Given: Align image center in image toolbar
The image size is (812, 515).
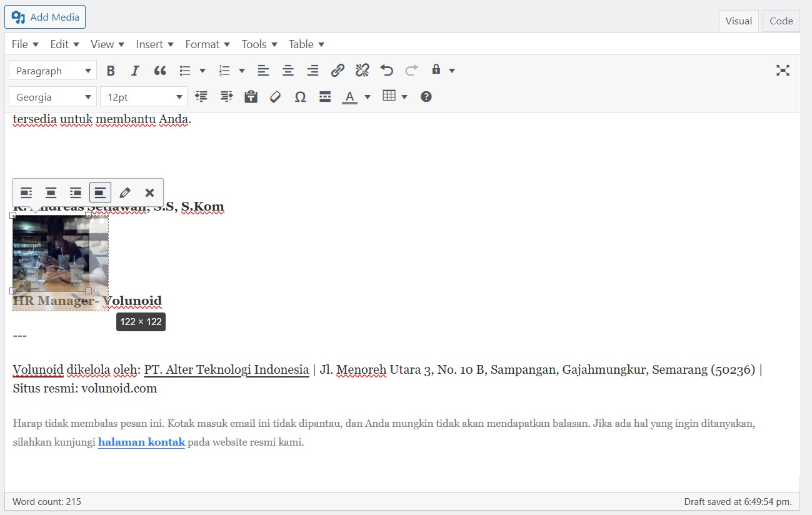Looking at the screenshot, I should coord(51,192).
